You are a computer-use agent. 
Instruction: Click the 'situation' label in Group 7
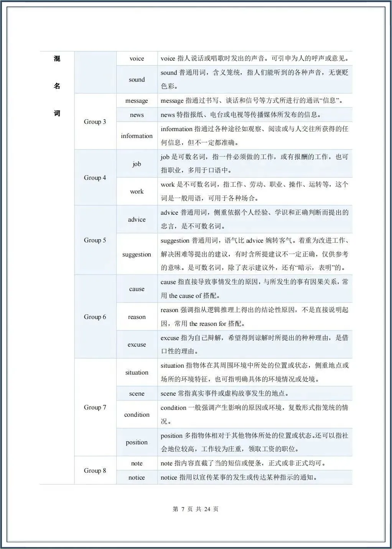137,372
